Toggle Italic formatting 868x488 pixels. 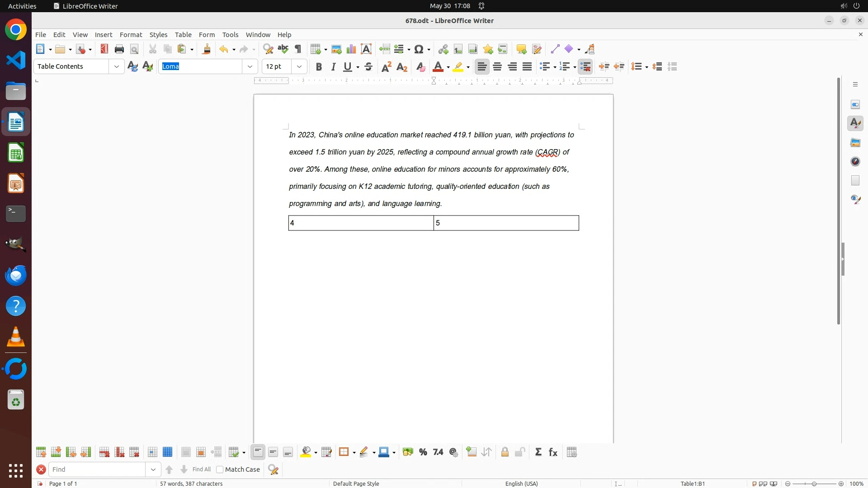point(333,67)
